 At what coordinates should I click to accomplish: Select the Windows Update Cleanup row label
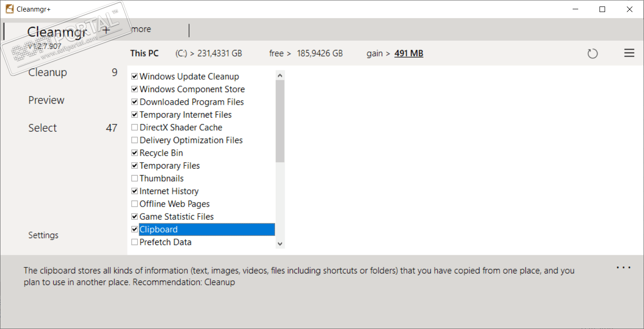tap(189, 76)
